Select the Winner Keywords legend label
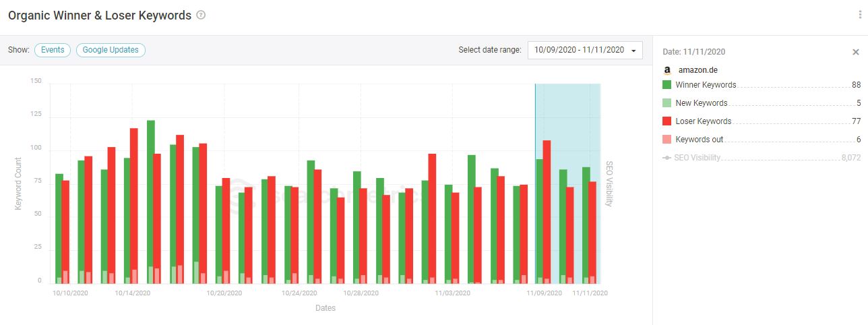868x325 pixels. pyautogui.click(x=706, y=85)
